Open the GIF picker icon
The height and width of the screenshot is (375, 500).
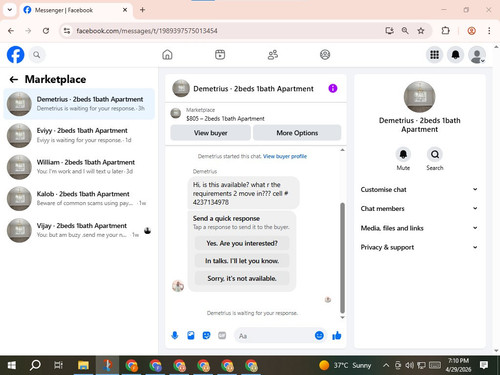[x=222, y=335]
